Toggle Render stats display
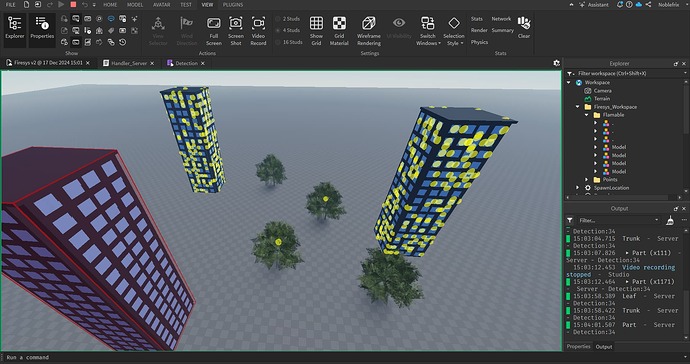The image size is (690, 364). coord(479,30)
